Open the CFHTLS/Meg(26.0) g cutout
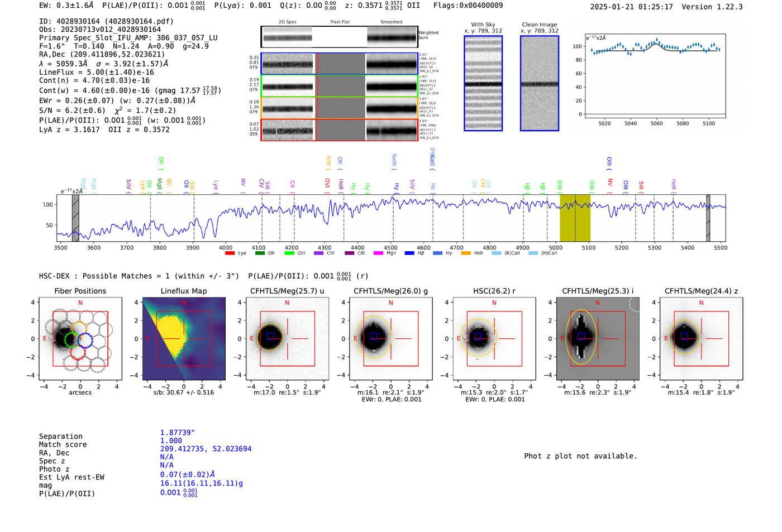This screenshot has width=782, height=532. 390,339
